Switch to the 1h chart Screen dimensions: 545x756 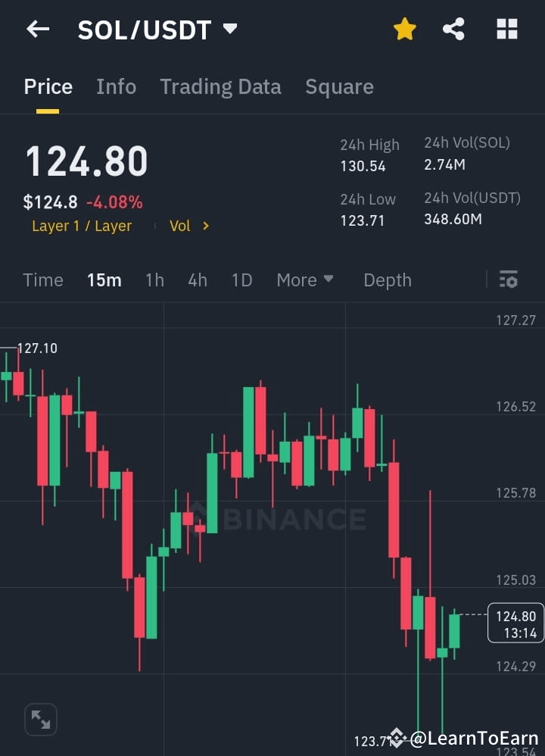154,280
